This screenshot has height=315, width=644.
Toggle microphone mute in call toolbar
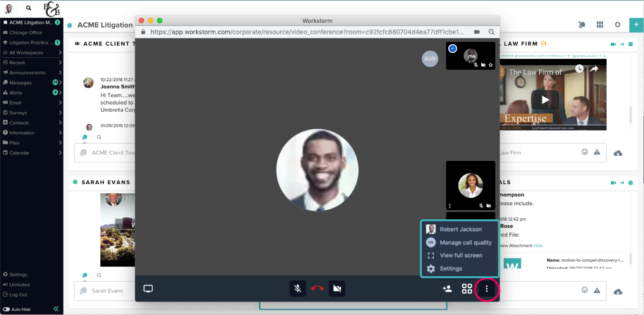click(x=298, y=289)
